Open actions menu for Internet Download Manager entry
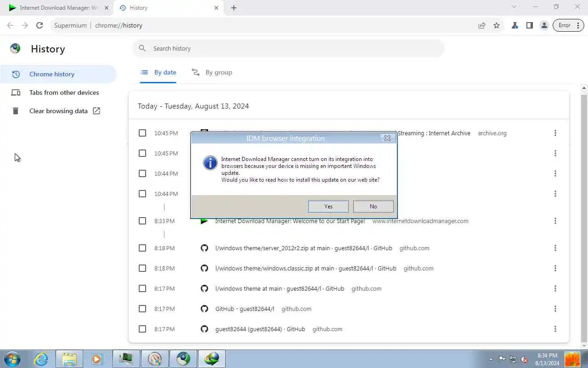This screenshot has width=588, height=368. pyautogui.click(x=555, y=221)
